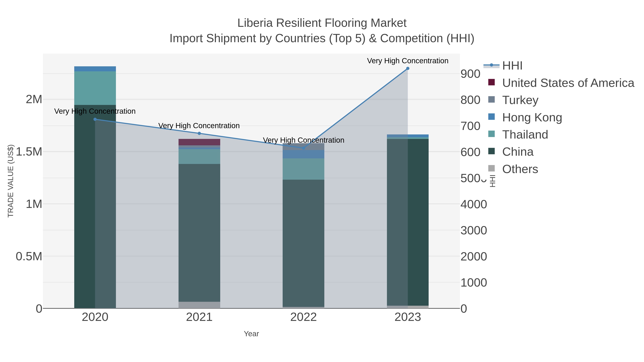Click the 2021 Others bar segment
Image resolution: width=644 pixels, height=362 pixels.
click(x=199, y=305)
